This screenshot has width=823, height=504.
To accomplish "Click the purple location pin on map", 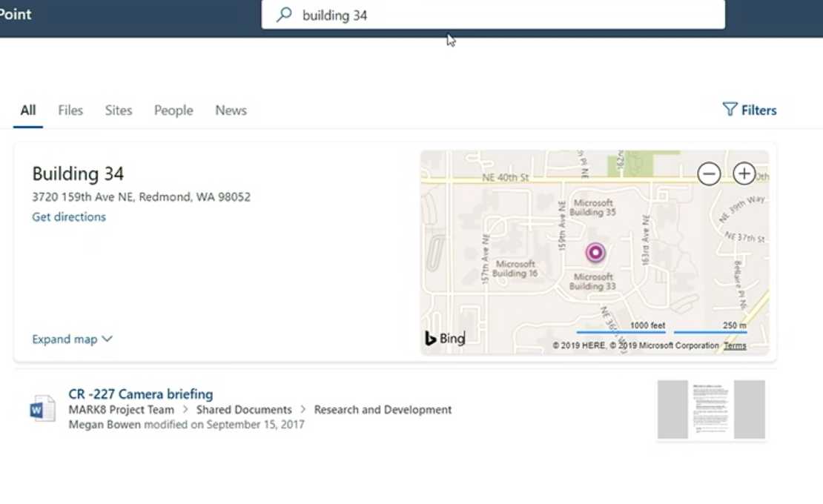I will point(595,253).
